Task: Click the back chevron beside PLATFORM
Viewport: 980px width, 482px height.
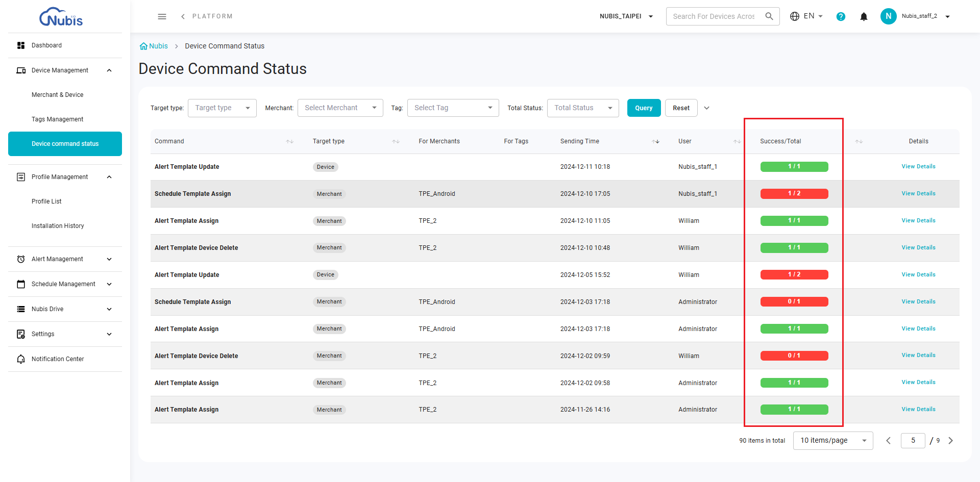Action: tap(183, 16)
